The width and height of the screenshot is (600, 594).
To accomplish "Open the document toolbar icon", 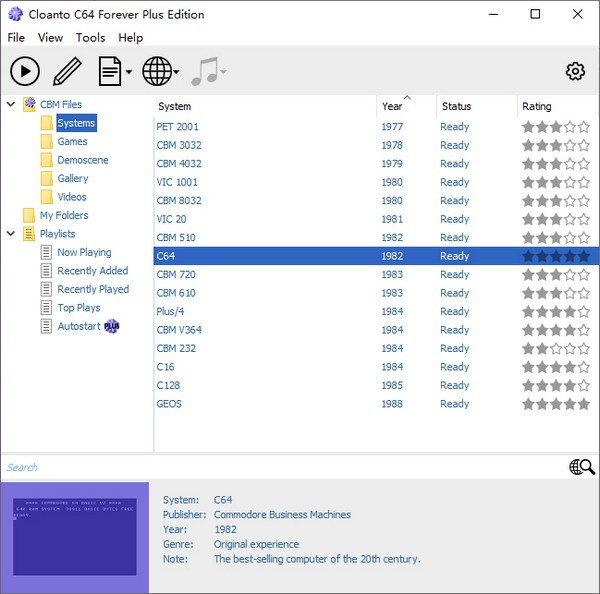I will [110, 71].
